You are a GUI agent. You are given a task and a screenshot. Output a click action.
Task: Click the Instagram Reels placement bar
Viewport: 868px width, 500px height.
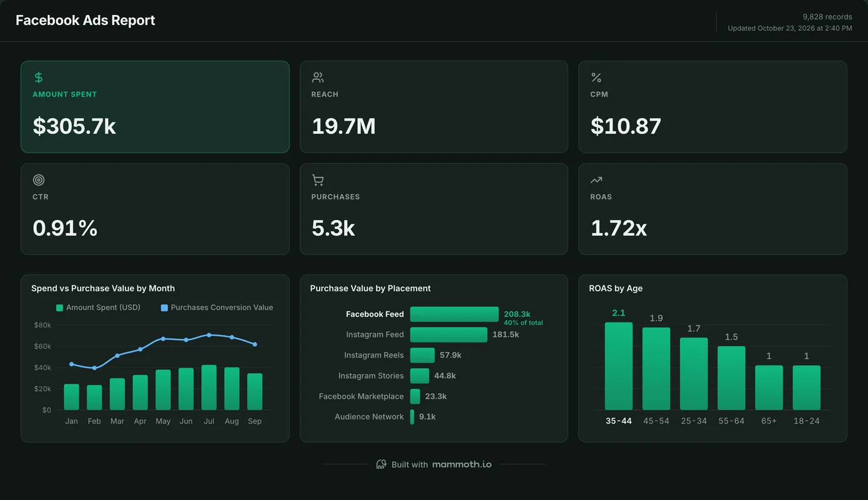click(x=422, y=355)
